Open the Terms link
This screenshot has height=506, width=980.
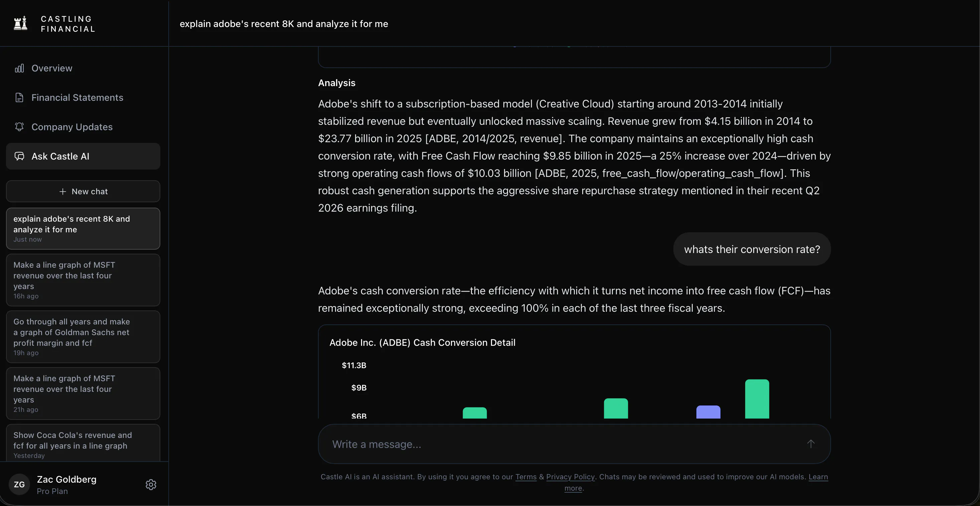[526, 477]
